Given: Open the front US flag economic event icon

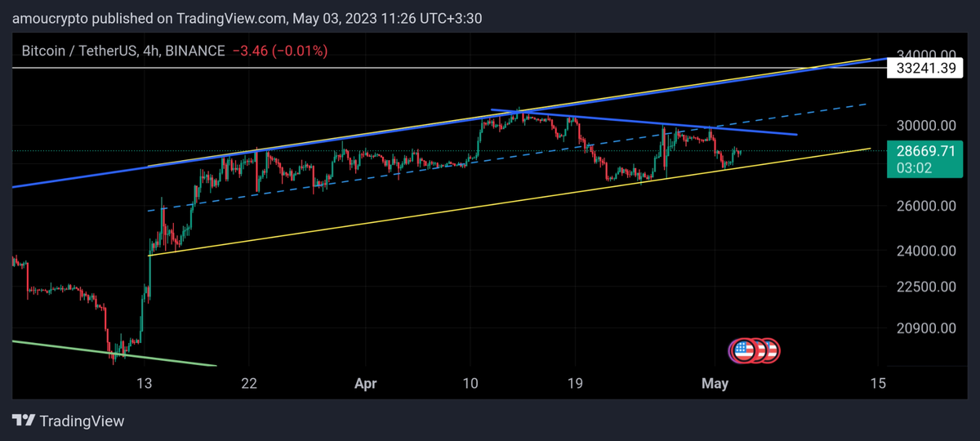Looking at the screenshot, I should pyautogui.click(x=742, y=351).
